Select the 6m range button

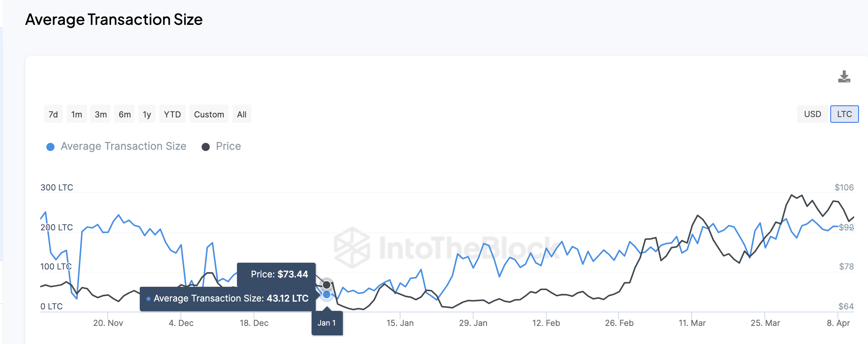click(124, 114)
